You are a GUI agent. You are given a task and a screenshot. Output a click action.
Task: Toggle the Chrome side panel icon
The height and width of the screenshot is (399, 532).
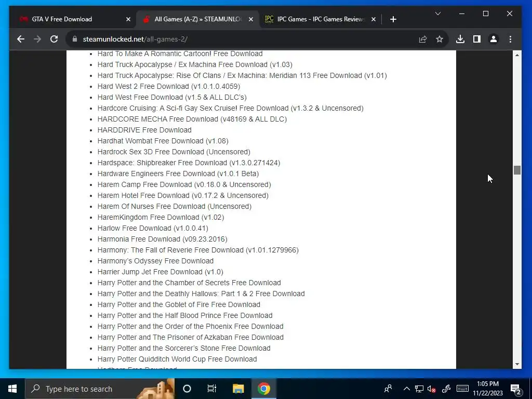tap(477, 39)
